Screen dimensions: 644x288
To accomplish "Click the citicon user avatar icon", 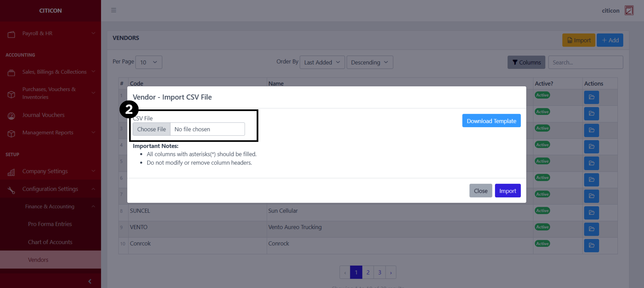I will click(x=629, y=10).
